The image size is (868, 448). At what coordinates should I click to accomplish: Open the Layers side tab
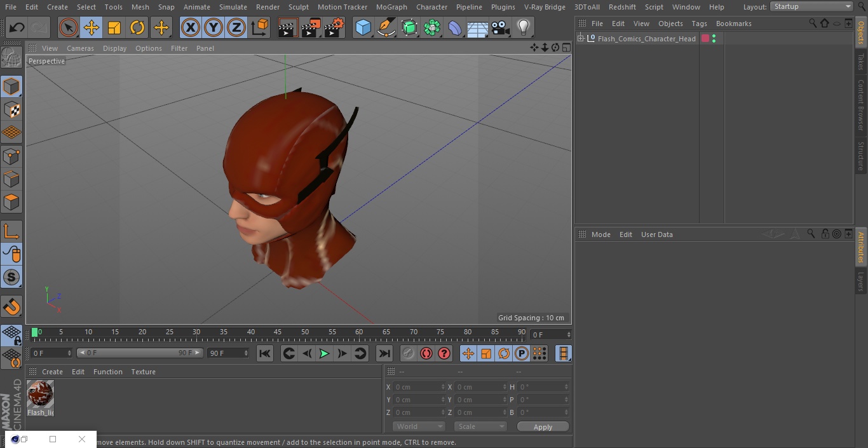861,282
